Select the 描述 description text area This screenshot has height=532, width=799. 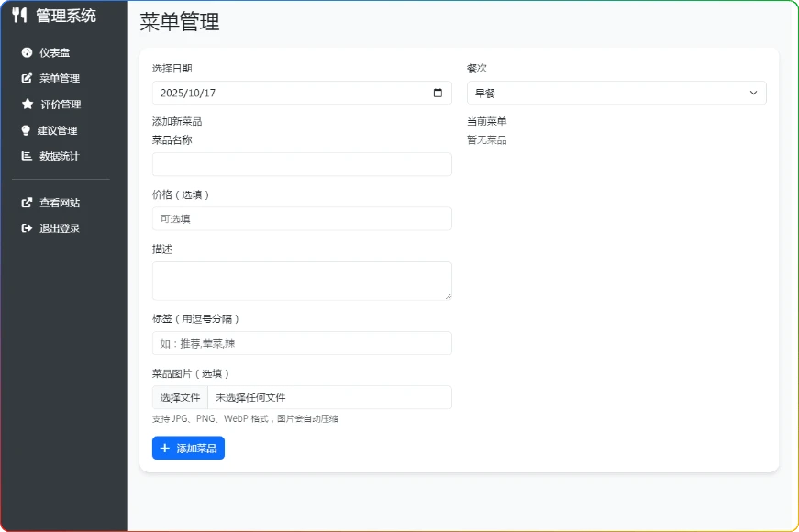(302, 281)
